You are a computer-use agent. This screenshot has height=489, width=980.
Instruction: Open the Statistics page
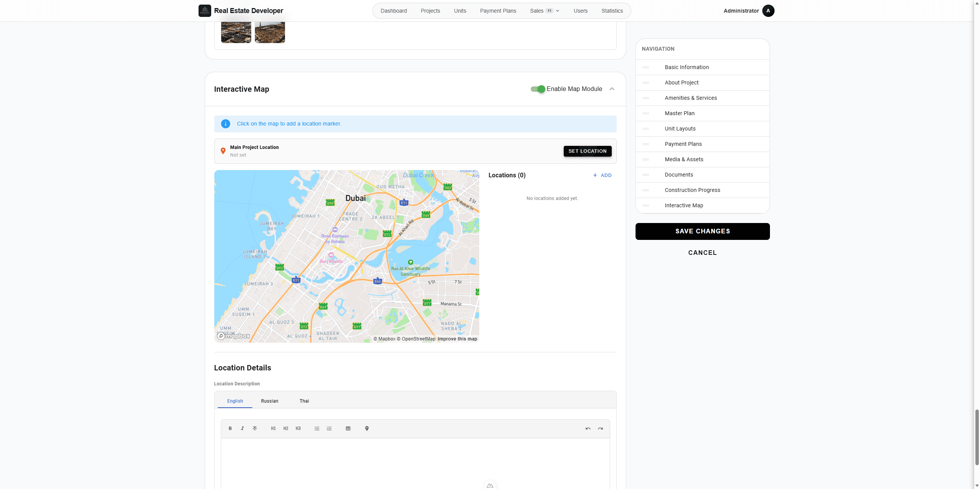click(x=612, y=11)
